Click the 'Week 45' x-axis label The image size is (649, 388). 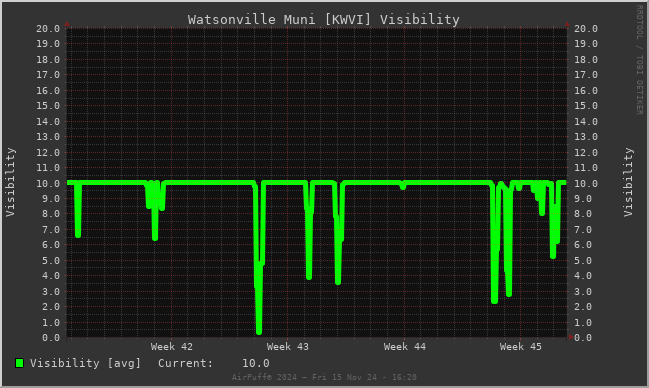tap(520, 347)
